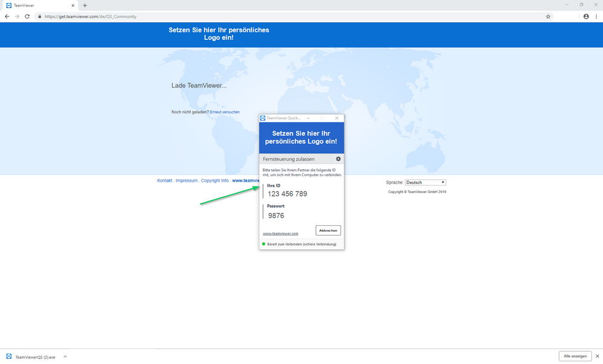The width and height of the screenshot is (603, 364).
Task: Open Chrome three-dot menu
Action: pos(596,16)
